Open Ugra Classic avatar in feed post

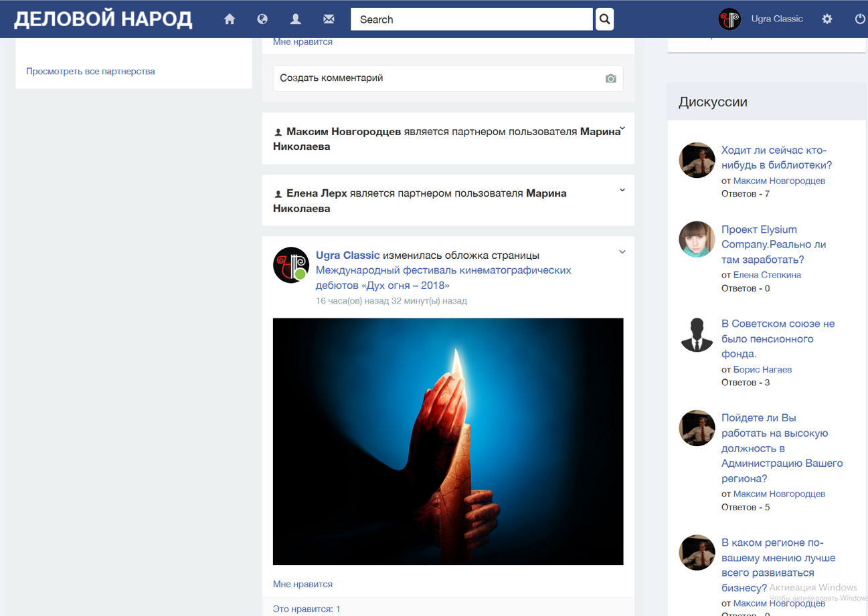tap(290, 265)
